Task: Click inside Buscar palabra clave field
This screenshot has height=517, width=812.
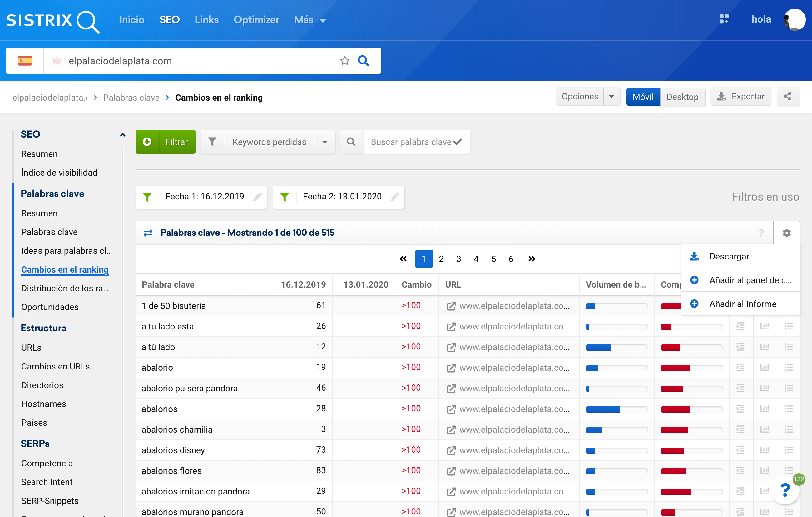Action: click(410, 142)
